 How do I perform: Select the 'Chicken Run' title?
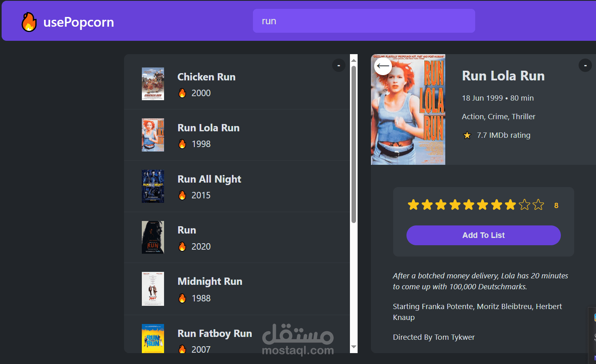tap(206, 77)
